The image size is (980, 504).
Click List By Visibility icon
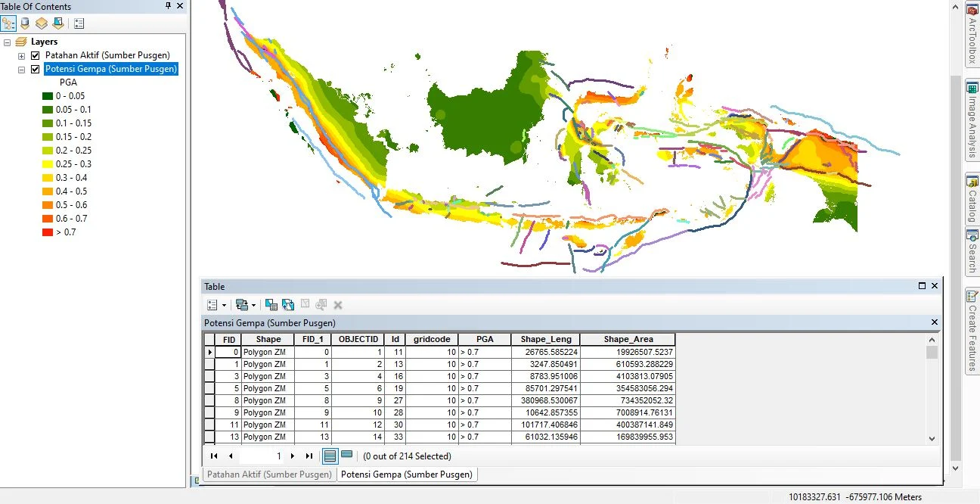(x=42, y=24)
